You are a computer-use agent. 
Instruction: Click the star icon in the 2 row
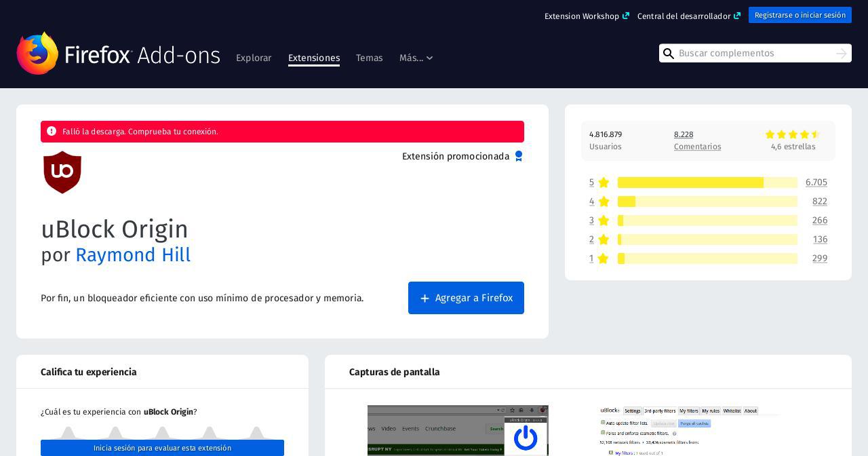[x=604, y=240]
